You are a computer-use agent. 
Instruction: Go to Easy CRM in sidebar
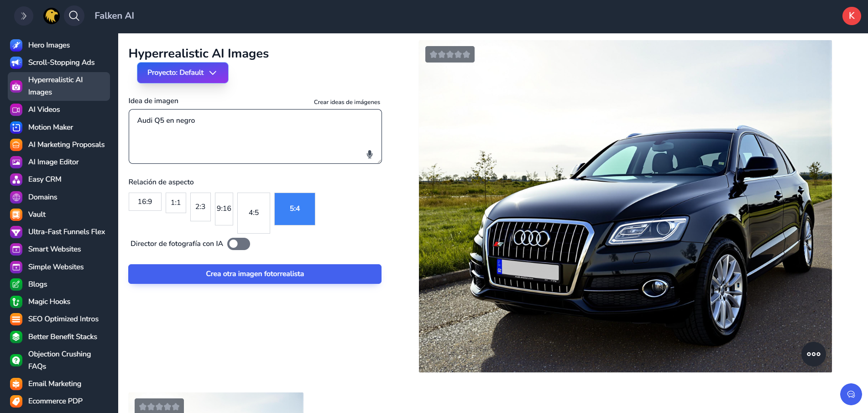(x=45, y=179)
